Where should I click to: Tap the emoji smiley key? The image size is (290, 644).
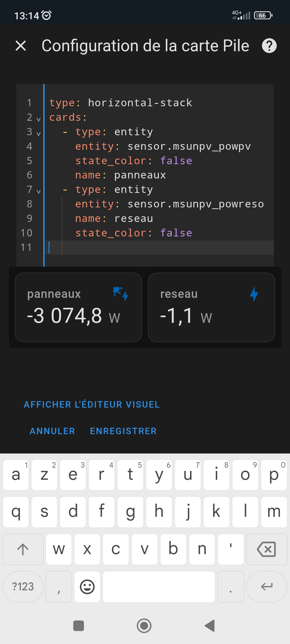click(87, 587)
